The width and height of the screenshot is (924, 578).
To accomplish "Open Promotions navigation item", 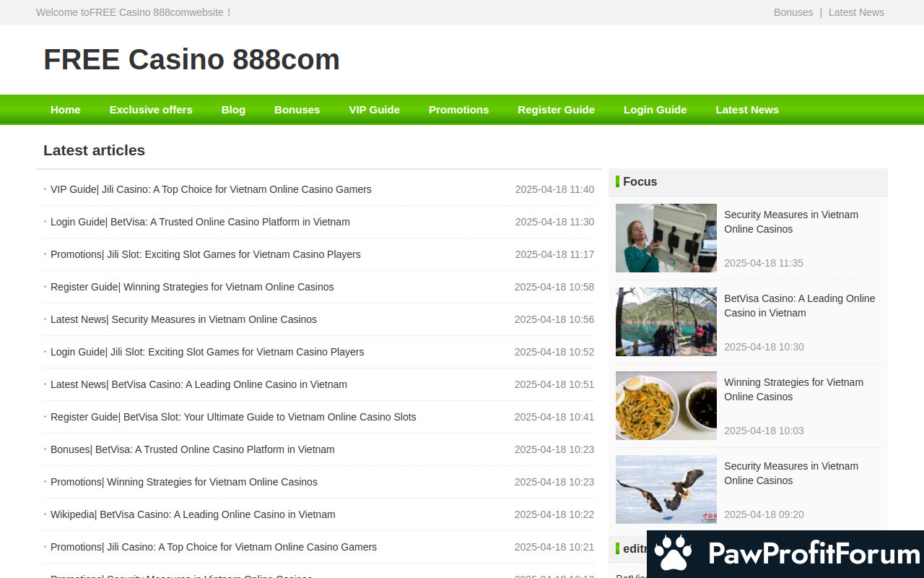I will pyautogui.click(x=458, y=110).
